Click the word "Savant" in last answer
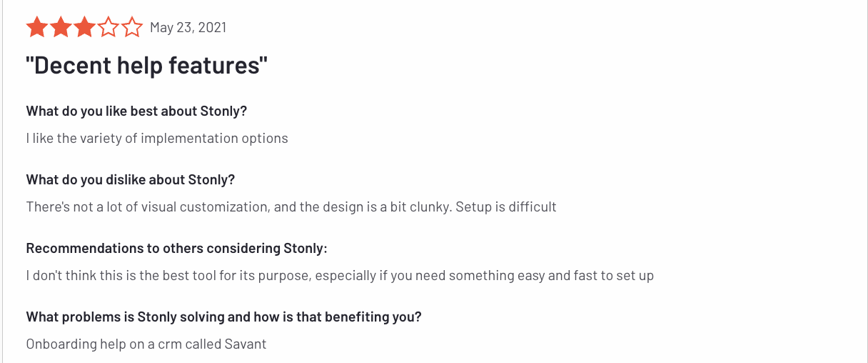Viewport: 868px width, 363px height. 245,344
